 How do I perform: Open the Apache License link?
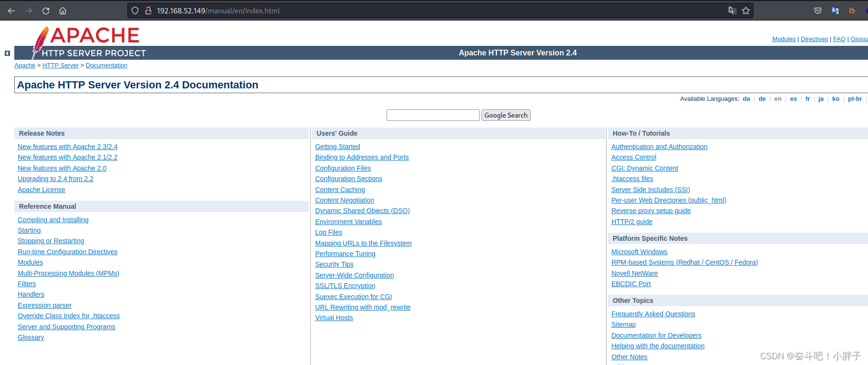point(42,190)
